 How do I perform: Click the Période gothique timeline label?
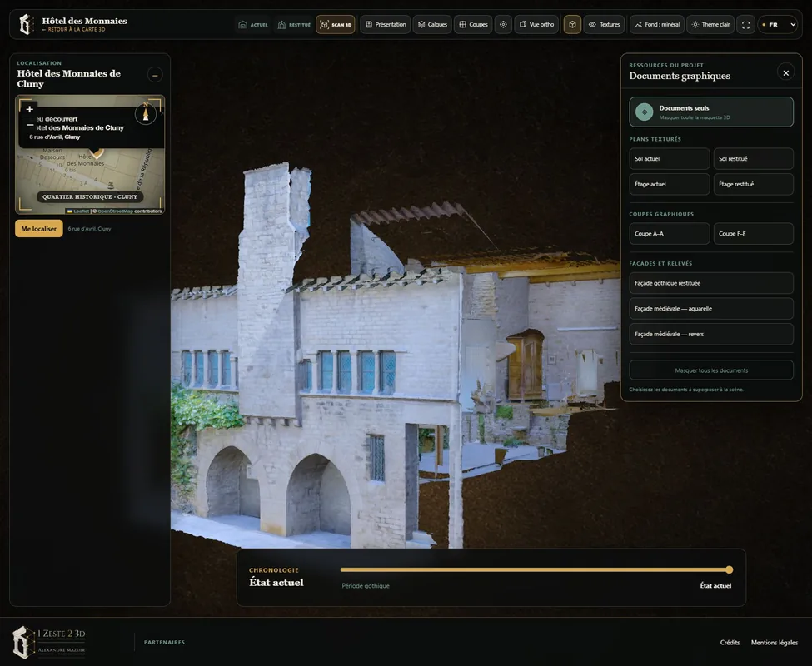pos(366,586)
